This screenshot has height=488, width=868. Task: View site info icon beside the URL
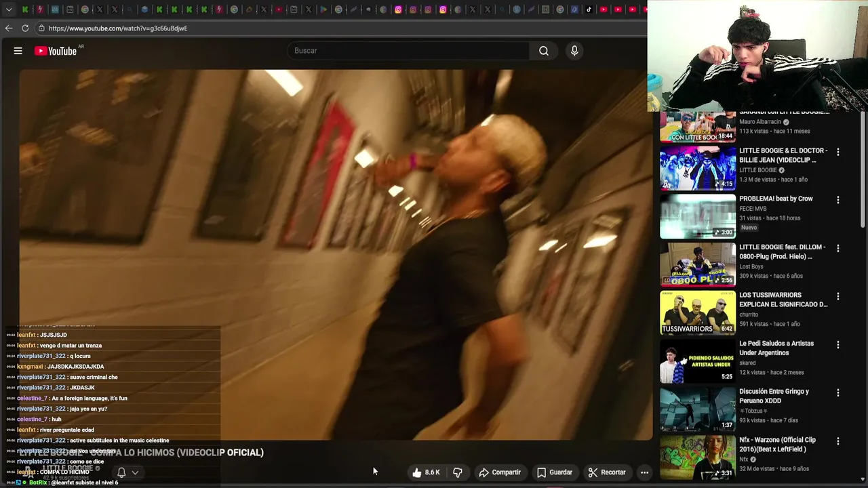[41, 28]
